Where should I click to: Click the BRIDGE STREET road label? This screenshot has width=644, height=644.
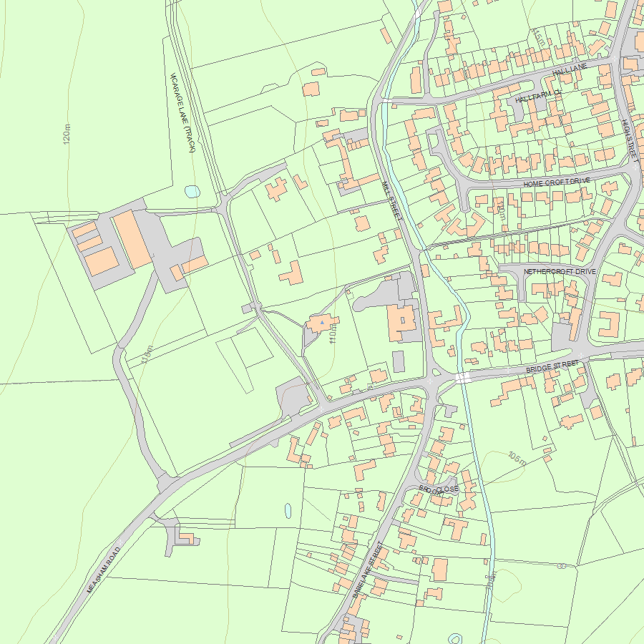coord(552,366)
